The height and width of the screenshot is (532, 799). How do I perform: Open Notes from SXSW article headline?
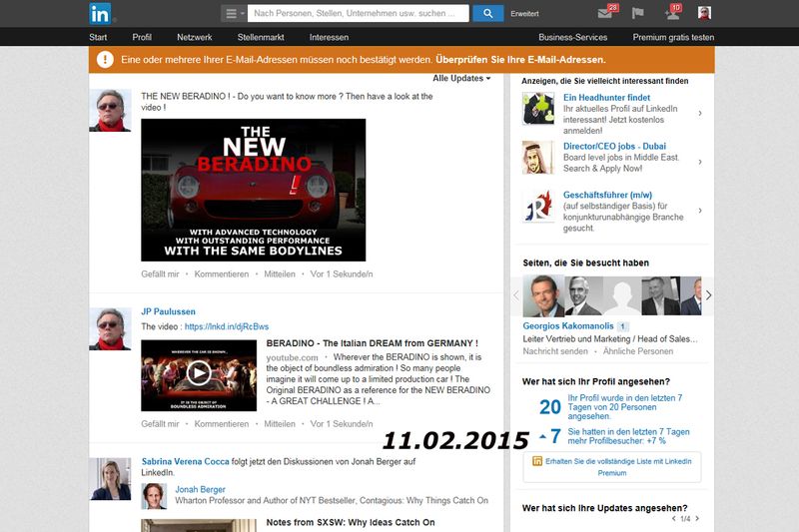click(x=351, y=522)
